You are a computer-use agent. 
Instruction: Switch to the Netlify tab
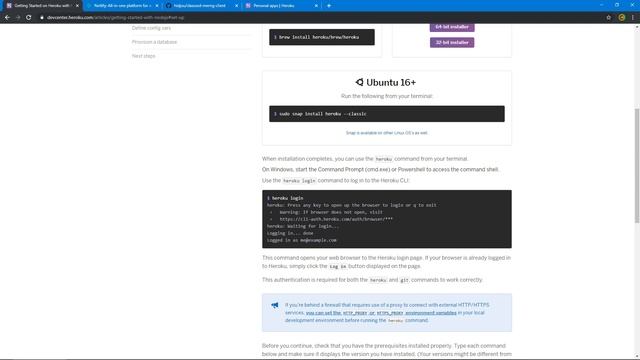[122, 6]
